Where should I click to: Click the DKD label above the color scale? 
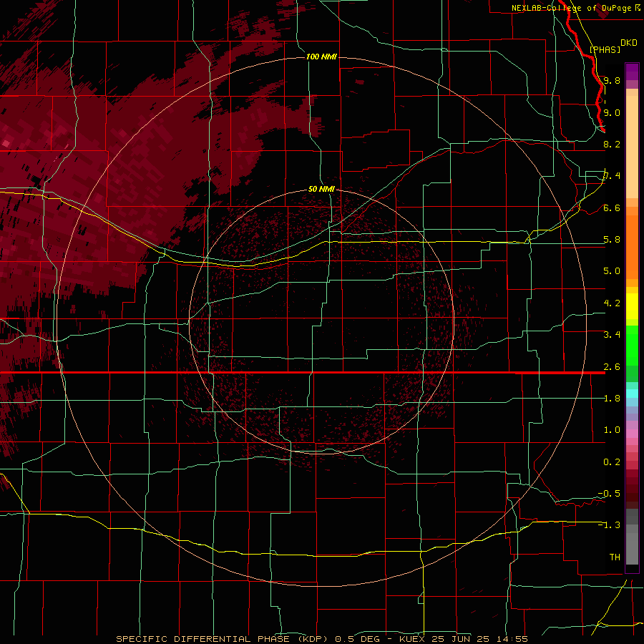[629, 43]
